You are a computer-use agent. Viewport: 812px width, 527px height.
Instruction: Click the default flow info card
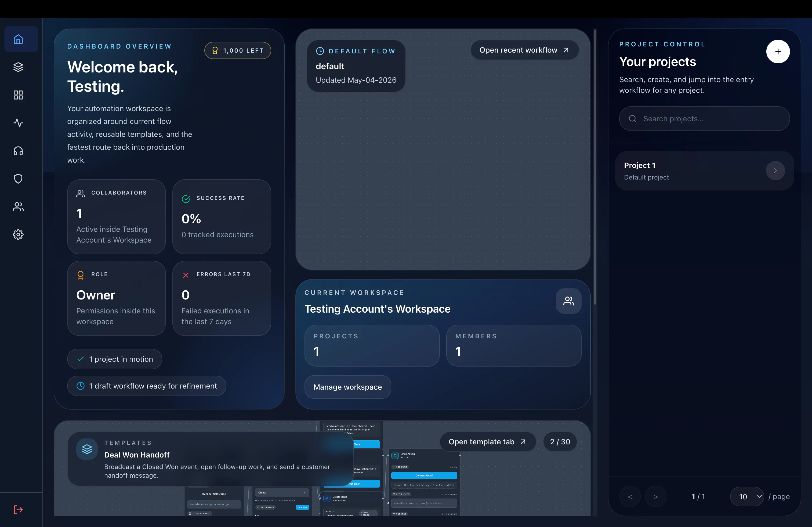[356, 66]
